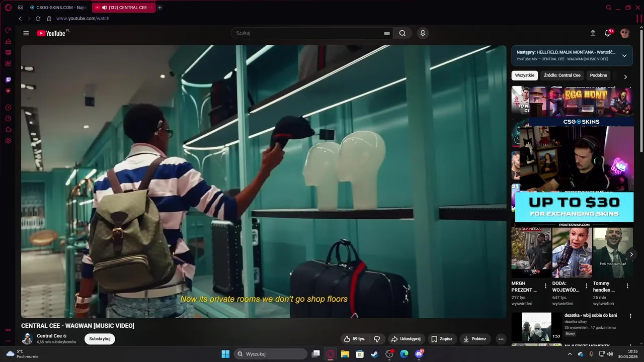Open options menu for Tommy handles video
Viewport: 644px width, 362px height.
(627, 286)
